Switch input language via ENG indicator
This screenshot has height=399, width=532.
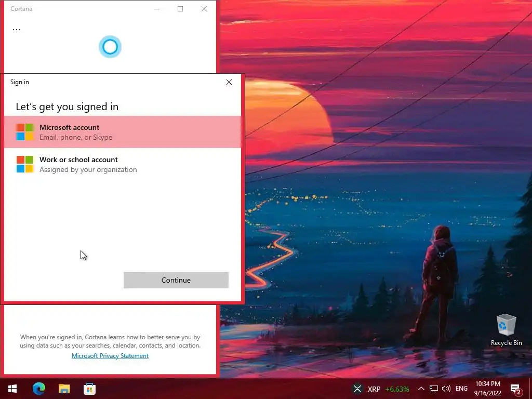click(x=461, y=389)
